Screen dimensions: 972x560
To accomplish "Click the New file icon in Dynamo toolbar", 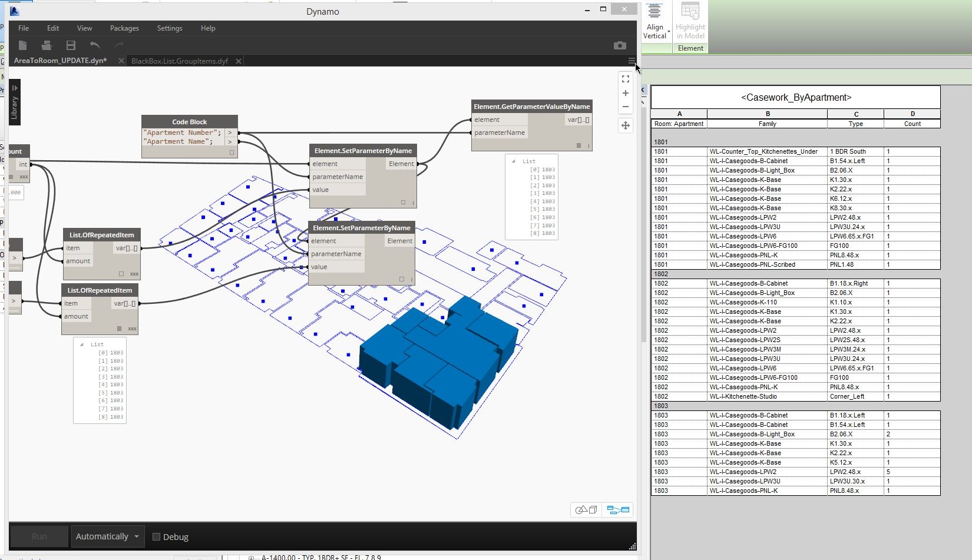I will (x=22, y=45).
